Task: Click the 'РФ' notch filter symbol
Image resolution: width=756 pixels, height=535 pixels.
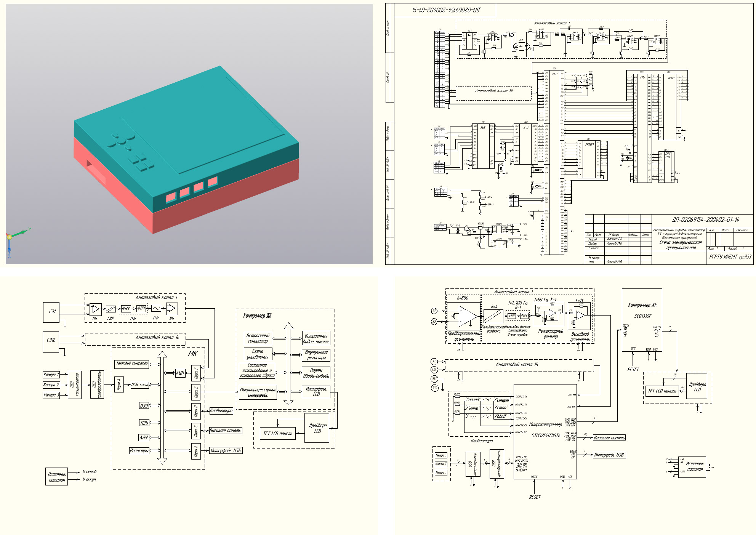Action: tap(156, 308)
